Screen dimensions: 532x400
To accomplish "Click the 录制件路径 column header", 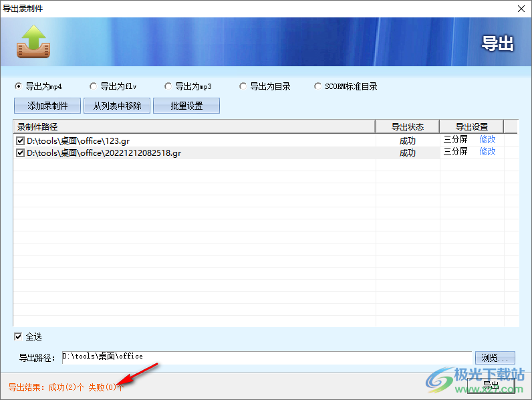I will coord(194,127).
